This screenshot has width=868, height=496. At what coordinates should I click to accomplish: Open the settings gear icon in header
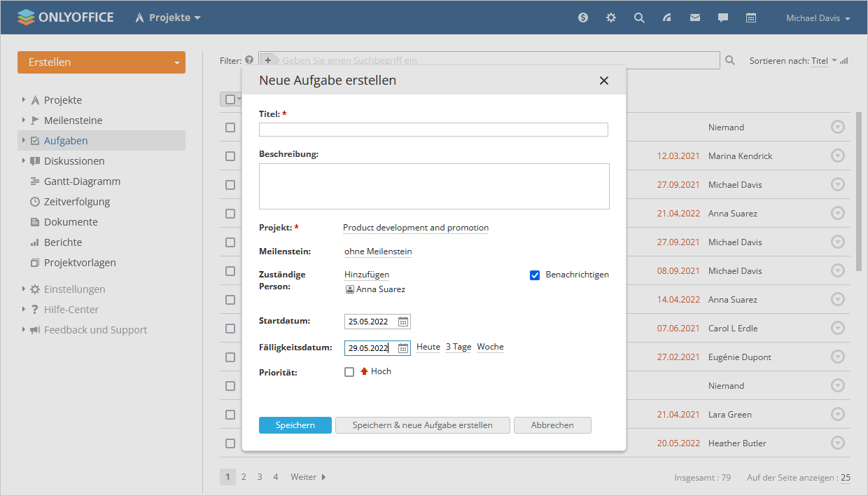point(611,18)
